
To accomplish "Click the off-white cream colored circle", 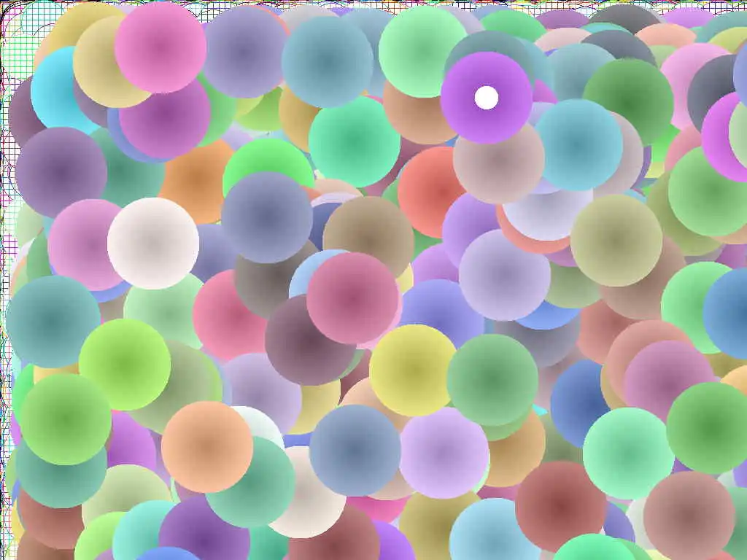I will pos(153,244).
